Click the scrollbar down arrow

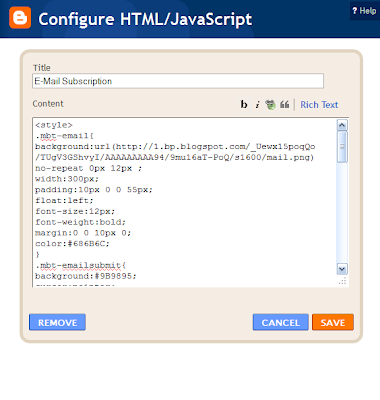pos(342,269)
